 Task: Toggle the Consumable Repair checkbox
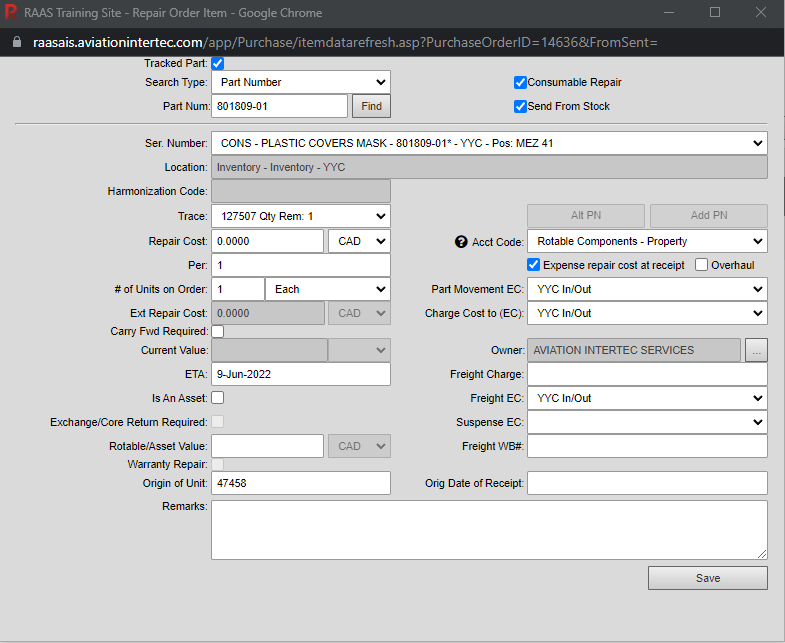click(x=520, y=83)
